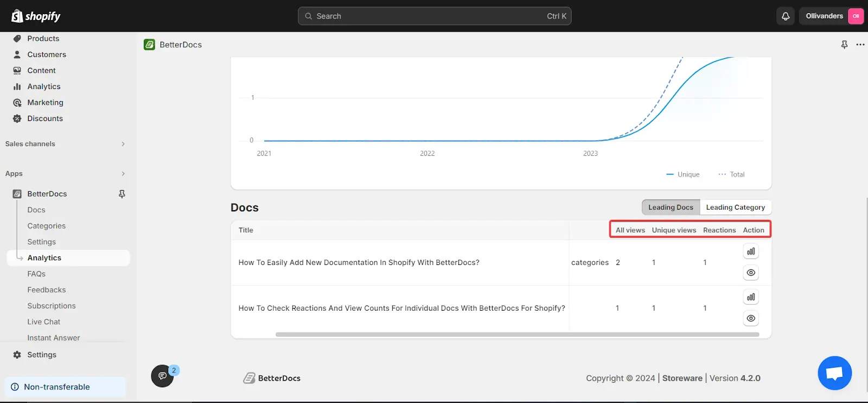Open the Ollivanders account menu
The height and width of the screenshot is (403, 868).
pos(832,16)
